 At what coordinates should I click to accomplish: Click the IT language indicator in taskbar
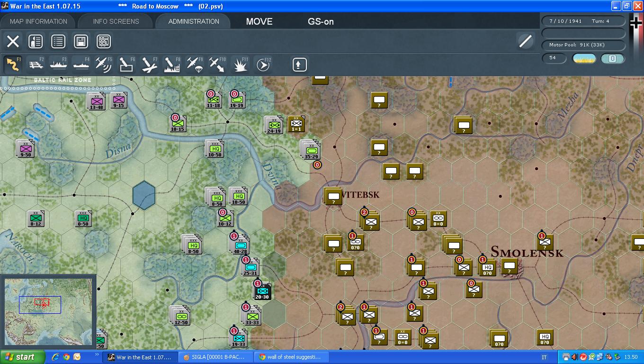[x=544, y=357]
